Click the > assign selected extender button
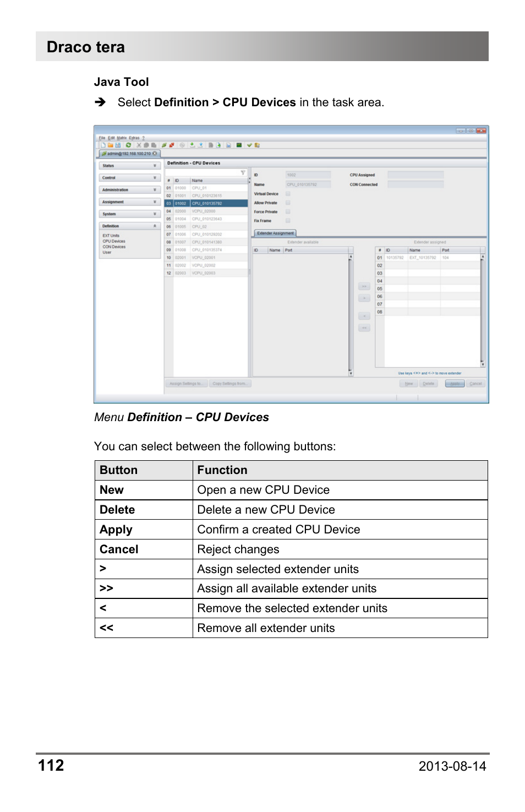525x812 pixels. (x=364, y=298)
